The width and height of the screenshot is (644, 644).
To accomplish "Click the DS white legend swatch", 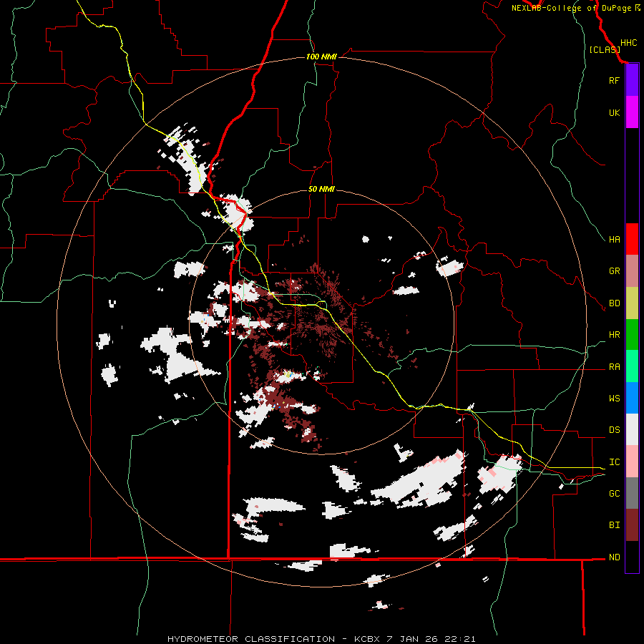I will tap(632, 429).
